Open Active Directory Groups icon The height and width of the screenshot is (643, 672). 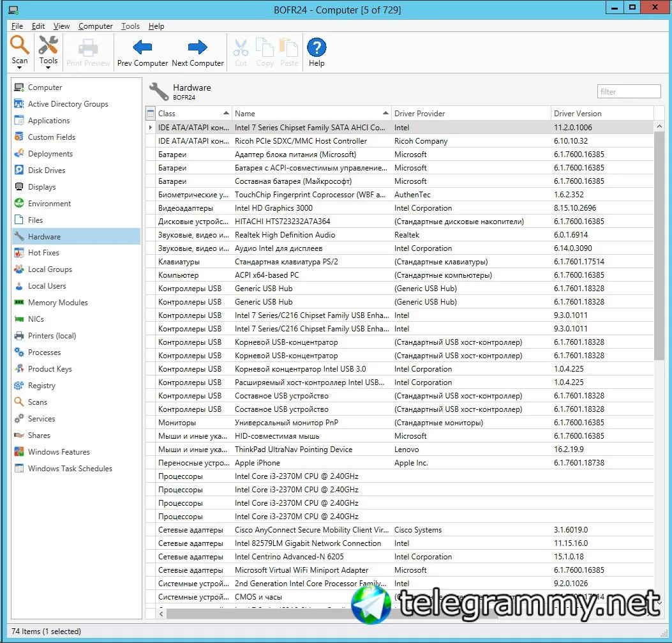click(x=19, y=103)
